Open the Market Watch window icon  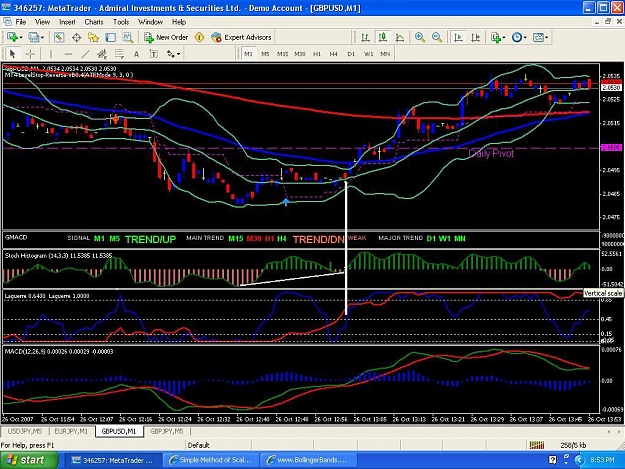click(x=59, y=37)
